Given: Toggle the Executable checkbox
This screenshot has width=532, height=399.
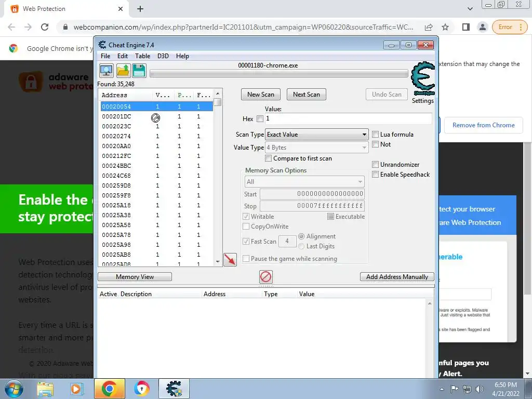Looking at the screenshot, I should 330,217.
